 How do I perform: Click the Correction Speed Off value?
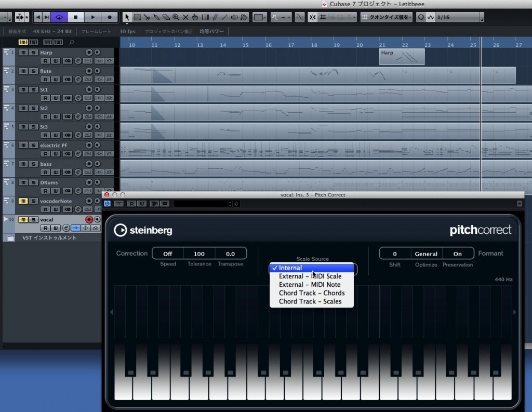pyautogui.click(x=168, y=254)
